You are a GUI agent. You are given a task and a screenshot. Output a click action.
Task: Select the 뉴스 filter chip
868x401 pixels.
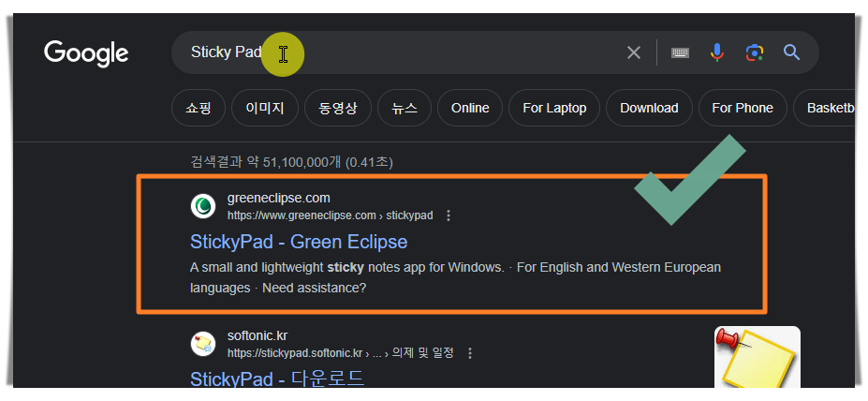(x=405, y=108)
